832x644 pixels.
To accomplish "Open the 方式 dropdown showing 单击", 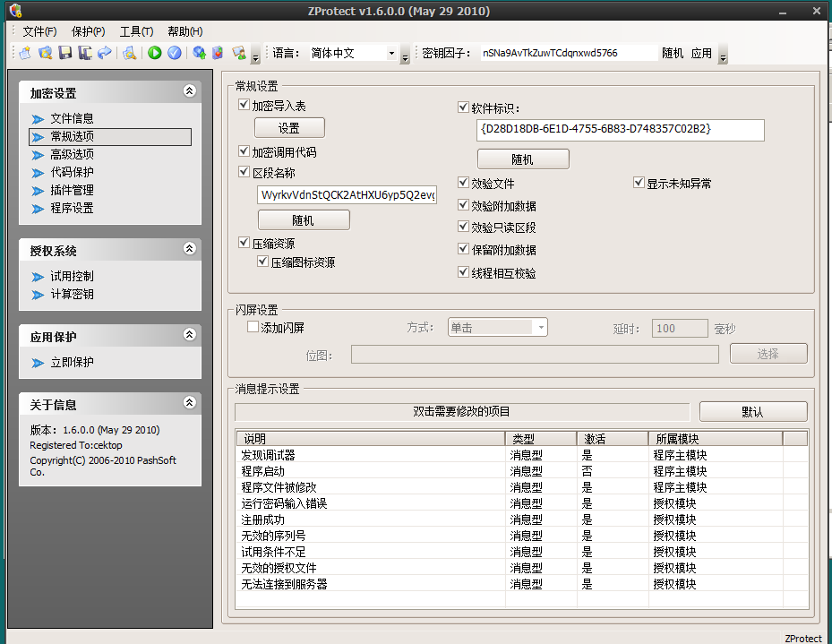I will coord(496,327).
